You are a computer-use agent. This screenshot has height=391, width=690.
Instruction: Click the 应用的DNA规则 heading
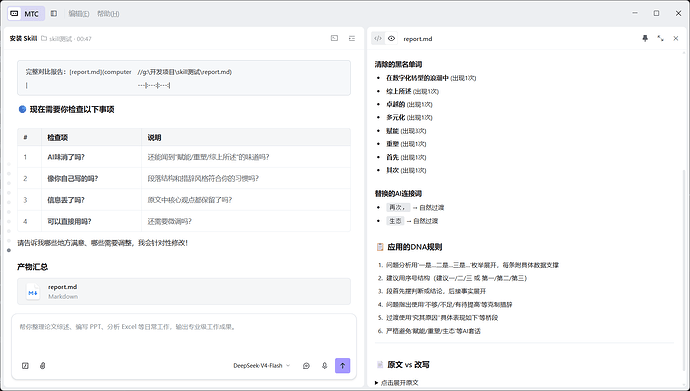point(415,247)
